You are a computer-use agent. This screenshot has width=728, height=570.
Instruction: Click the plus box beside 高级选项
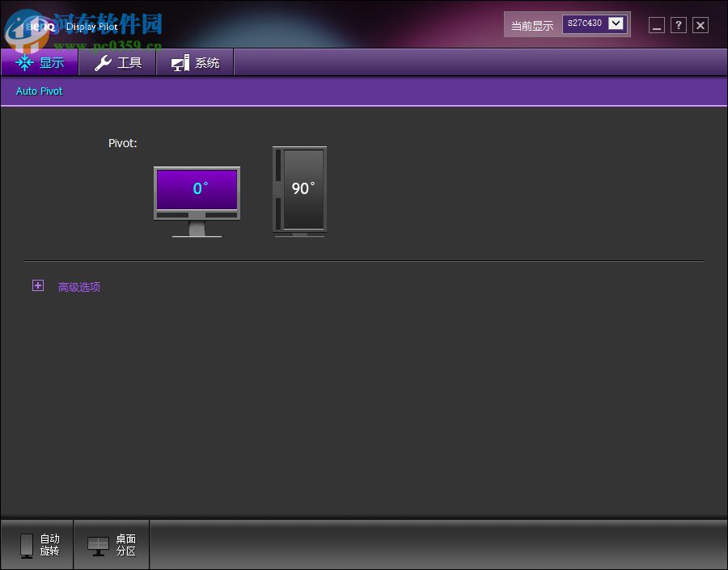(x=38, y=285)
